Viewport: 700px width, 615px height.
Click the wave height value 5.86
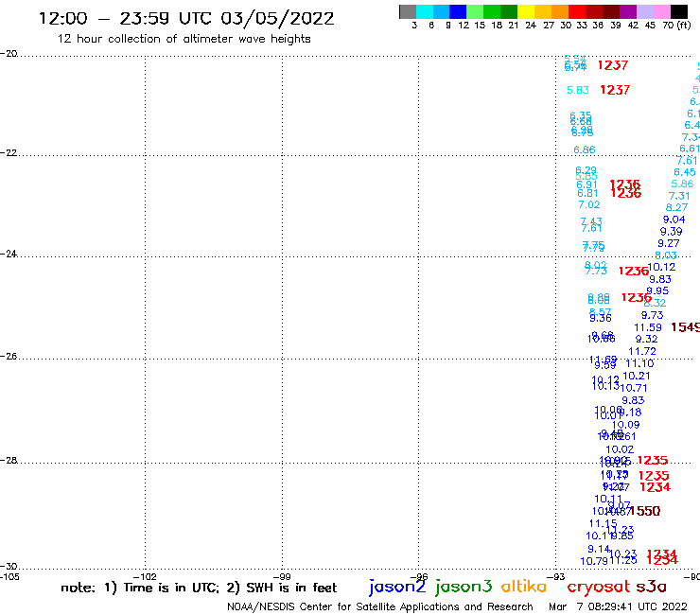[x=683, y=184]
